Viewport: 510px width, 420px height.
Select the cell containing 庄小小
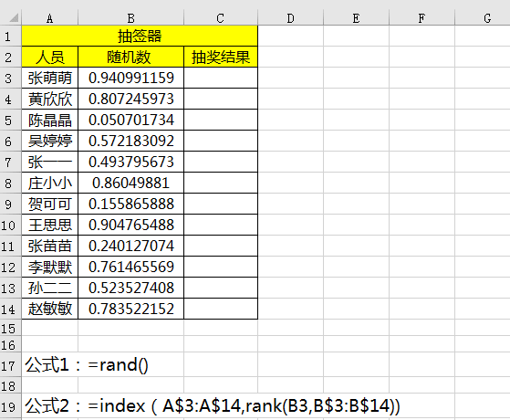click(50, 183)
